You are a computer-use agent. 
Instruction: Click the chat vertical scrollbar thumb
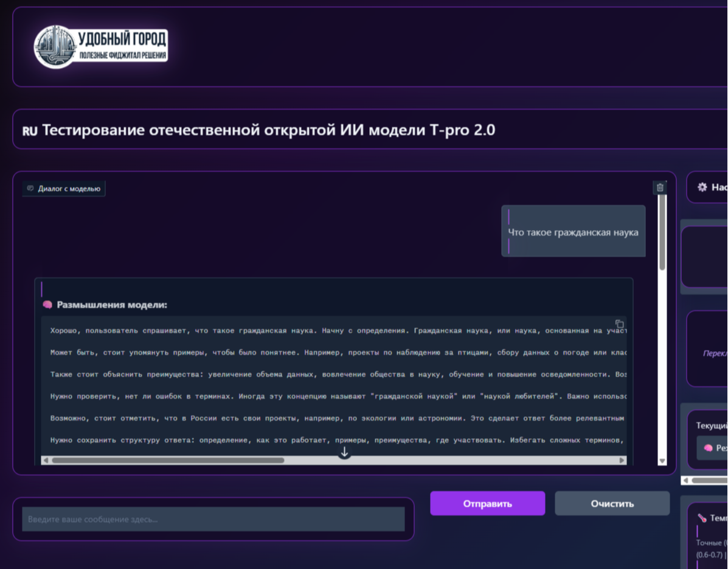click(662, 231)
